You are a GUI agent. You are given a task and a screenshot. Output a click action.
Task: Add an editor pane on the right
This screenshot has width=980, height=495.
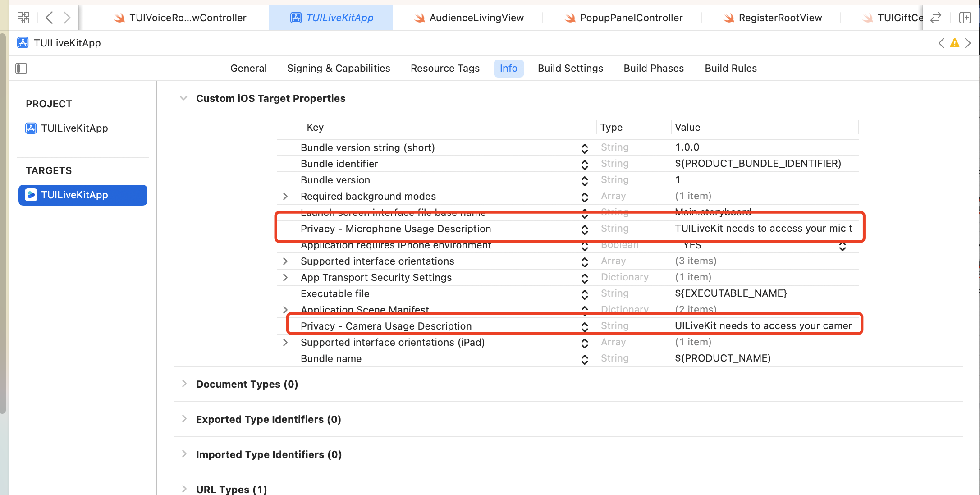(965, 18)
